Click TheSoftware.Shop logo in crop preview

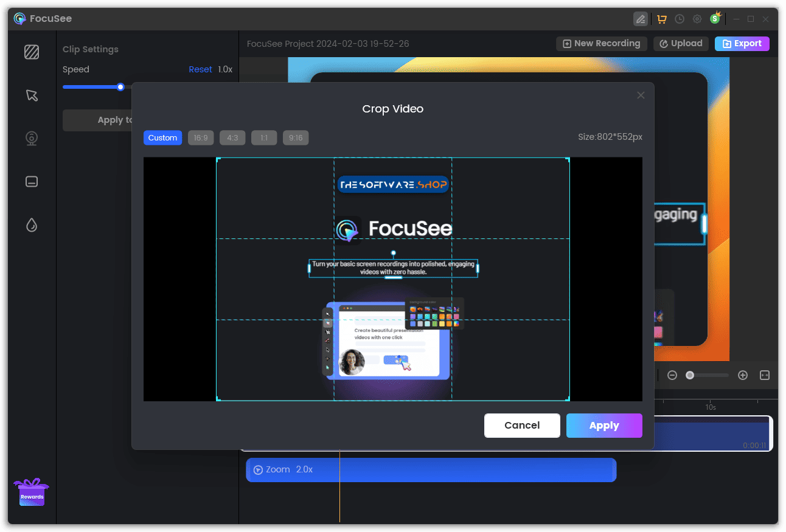[393, 185]
